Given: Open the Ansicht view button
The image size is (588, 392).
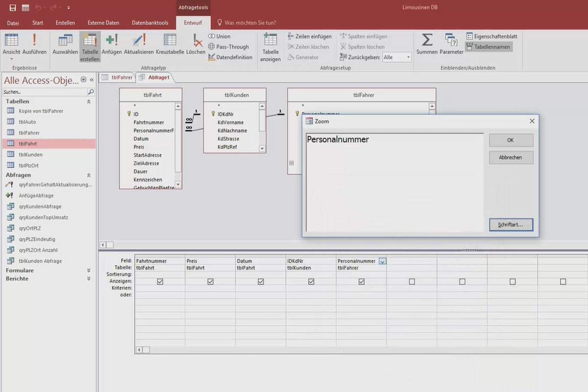Looking at the screenshot, I should [x=11, y=43].
